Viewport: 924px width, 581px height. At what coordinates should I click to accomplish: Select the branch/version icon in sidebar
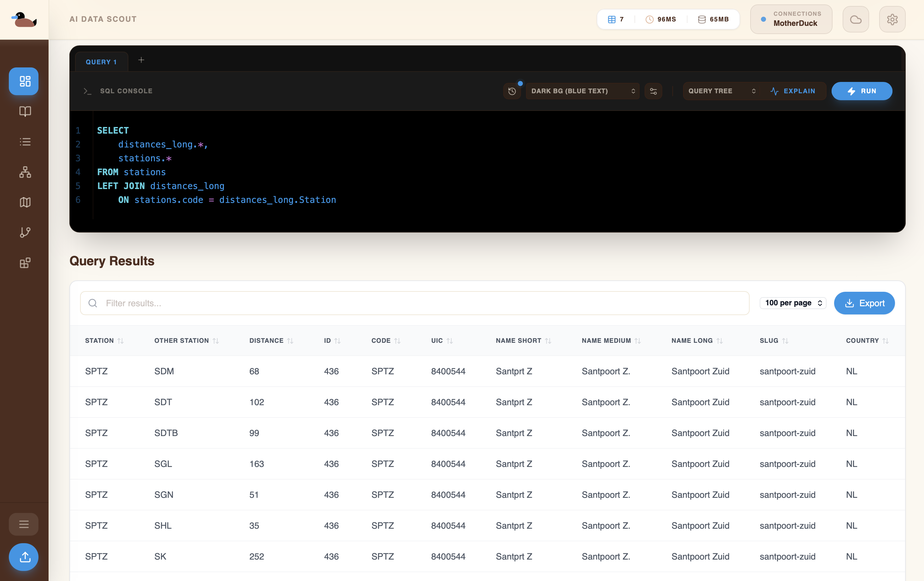25,232
